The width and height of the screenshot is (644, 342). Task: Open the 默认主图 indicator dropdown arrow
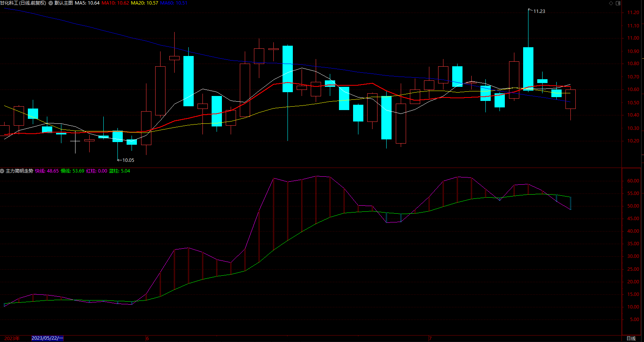click(x=51, y=3)
